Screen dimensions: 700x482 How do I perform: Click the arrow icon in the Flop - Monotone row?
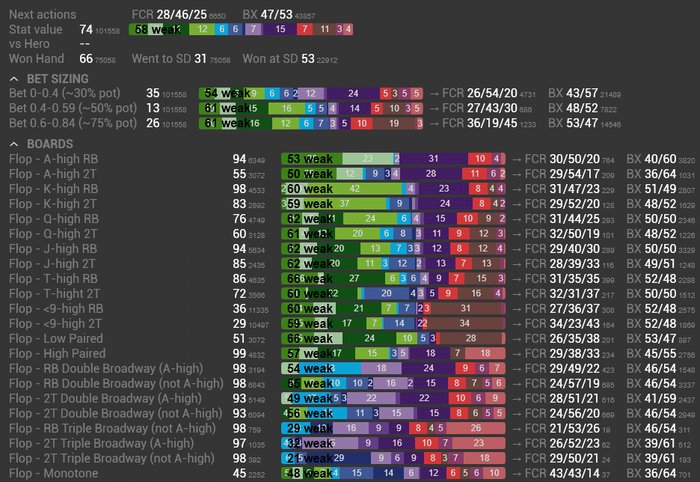[x=516, y=473]
